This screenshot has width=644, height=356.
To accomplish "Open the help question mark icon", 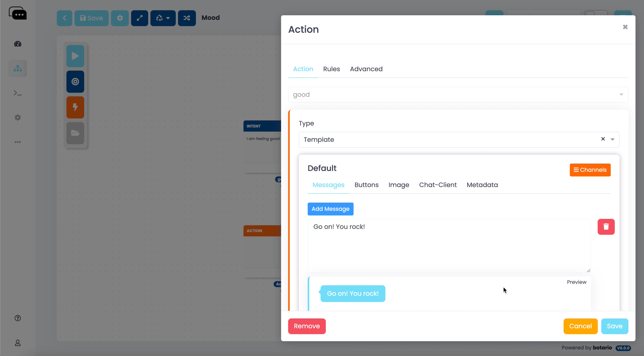I will (x=17, y=318).
